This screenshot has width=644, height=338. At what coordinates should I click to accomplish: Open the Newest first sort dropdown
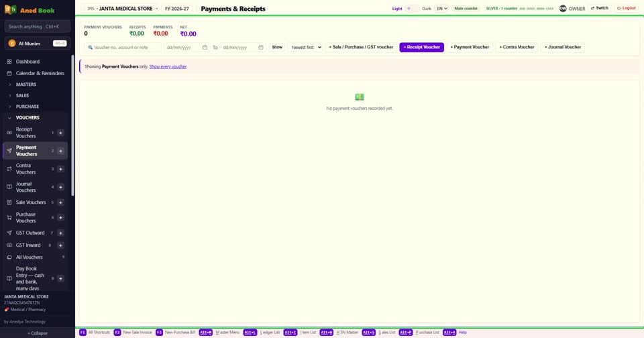click(306, 47)
